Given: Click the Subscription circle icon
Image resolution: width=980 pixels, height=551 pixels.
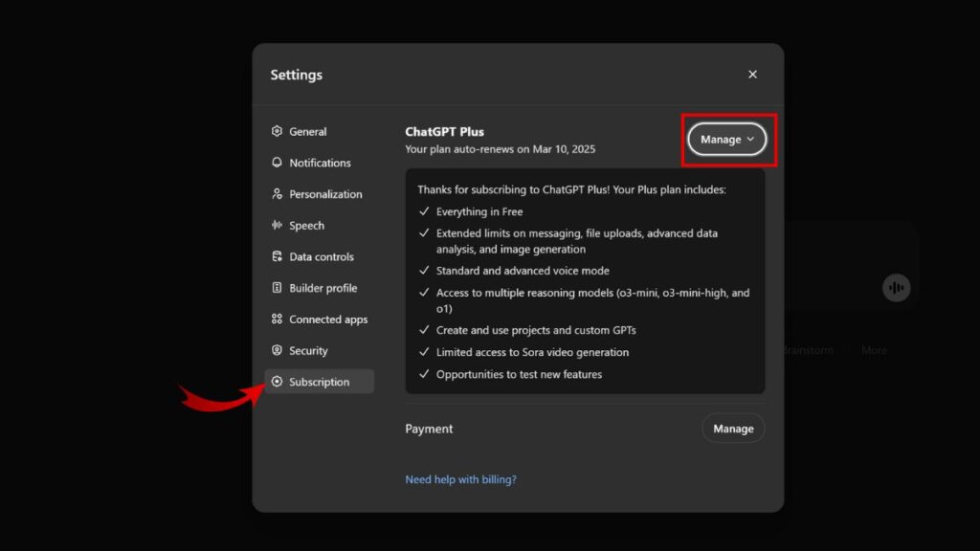Looking at the screenshot, I should click(277, 381).
